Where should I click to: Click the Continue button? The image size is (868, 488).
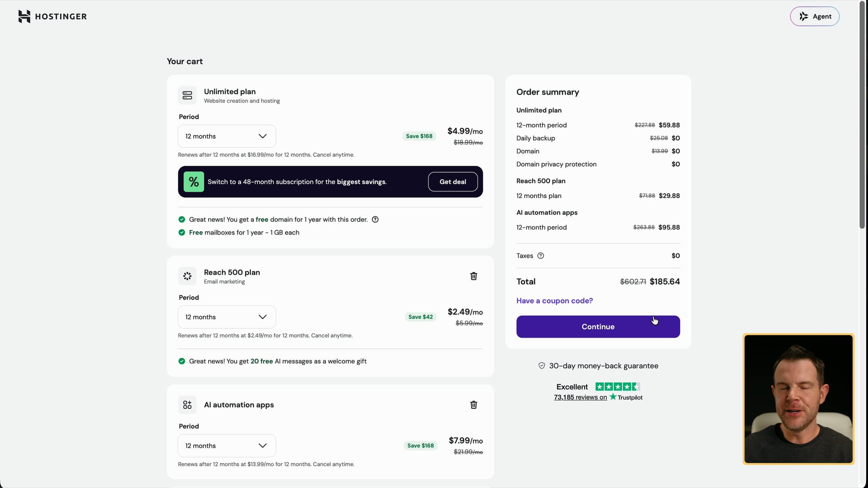(598, 327)
